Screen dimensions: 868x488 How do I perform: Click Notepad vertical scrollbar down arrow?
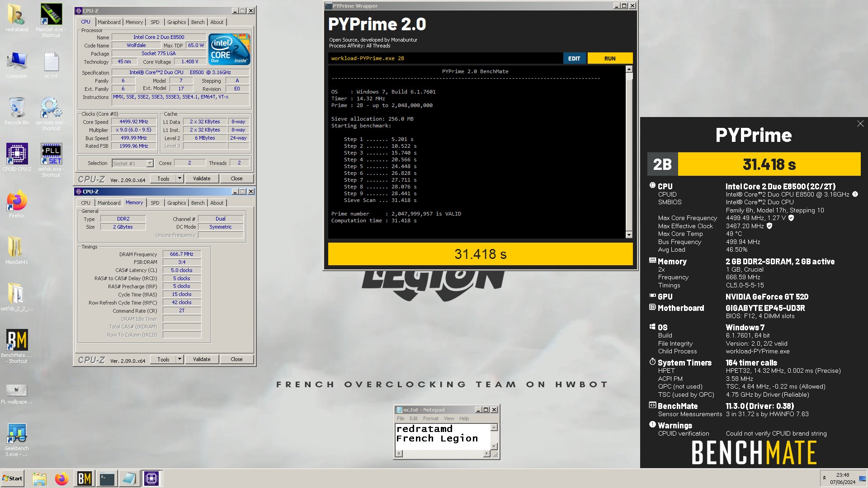pyautogui.click(x=494, y=446)
